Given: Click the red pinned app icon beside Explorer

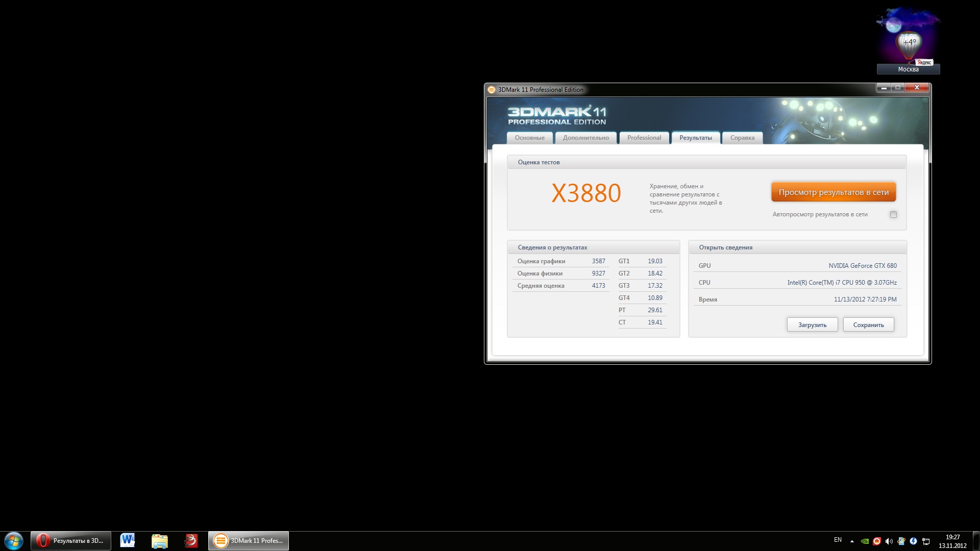Looking at the screenshot, I should coord(191,541).
